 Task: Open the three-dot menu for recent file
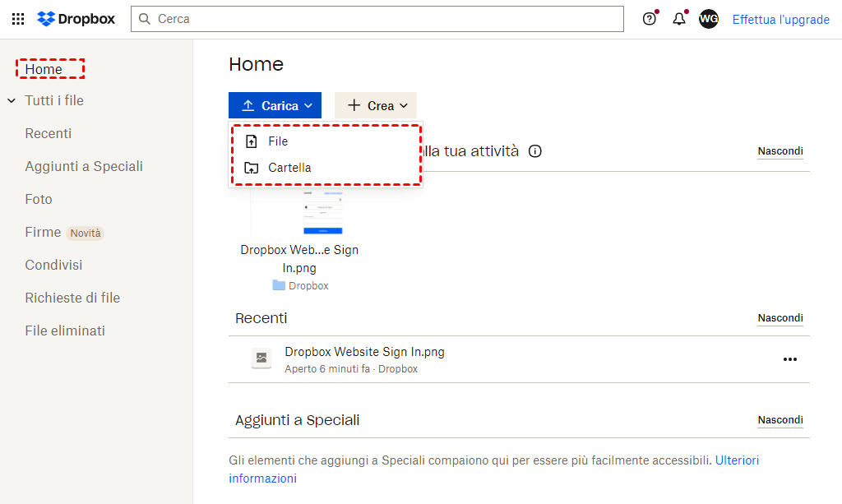[790, 359]
